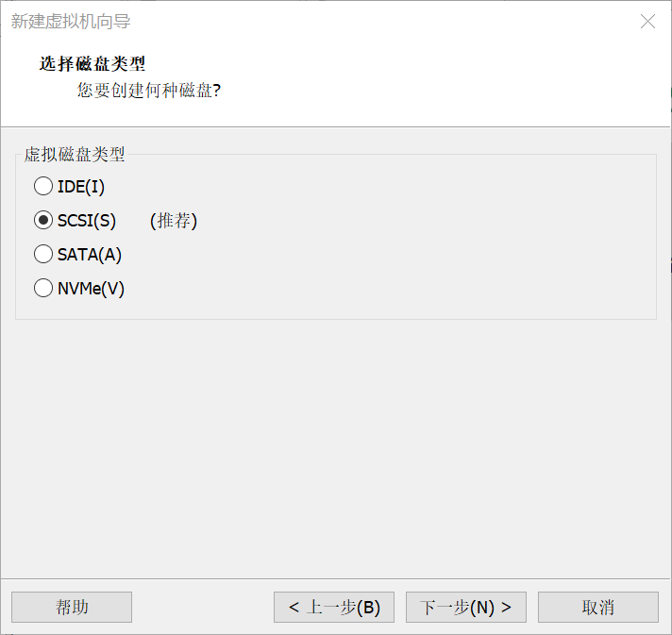This screenshot has width=672, height=635.
Task: Click the NVMe(V) label text
Action: click(x=92, y=289)
